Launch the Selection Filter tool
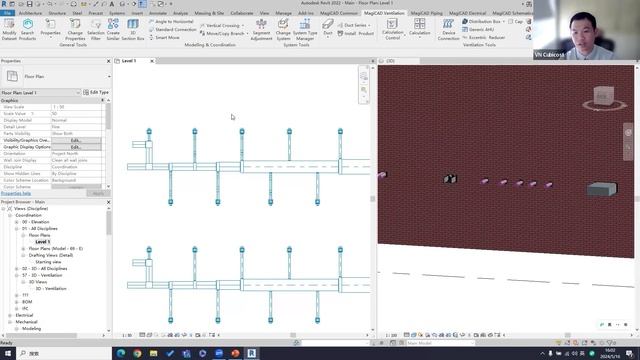640x360 pixels. tap(96, 29)
